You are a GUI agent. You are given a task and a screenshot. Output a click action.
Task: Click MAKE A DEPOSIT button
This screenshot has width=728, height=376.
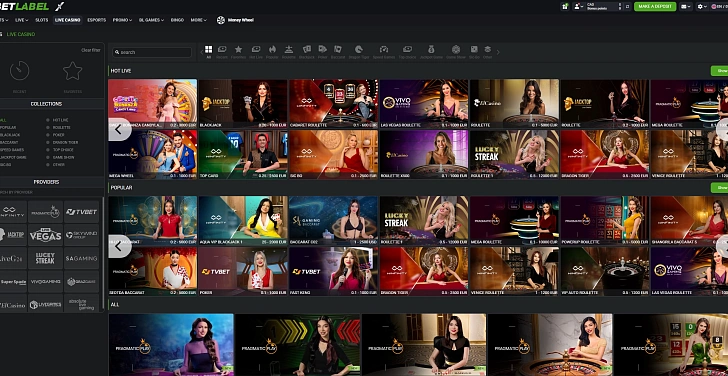pyautogui.click(x=655, y=6)
